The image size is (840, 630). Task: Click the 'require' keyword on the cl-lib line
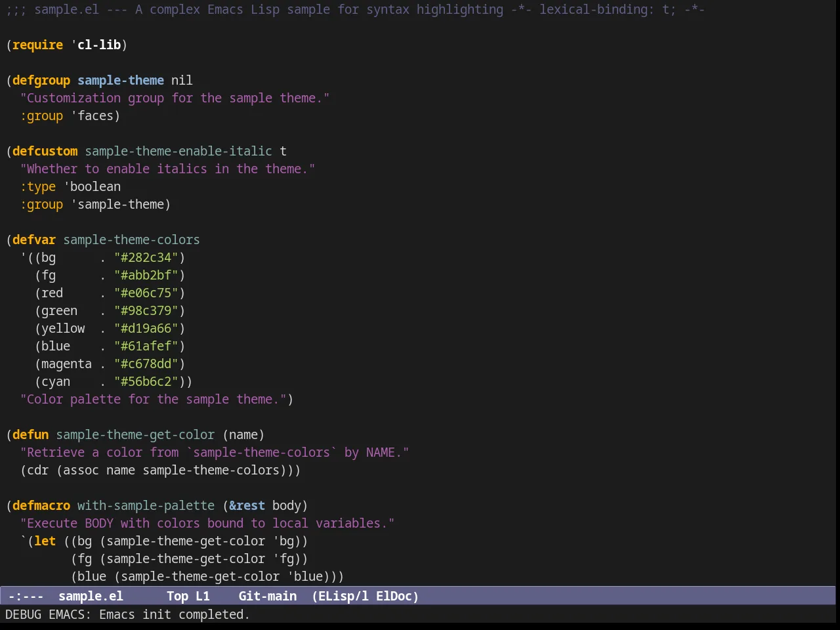coord(38,45)
